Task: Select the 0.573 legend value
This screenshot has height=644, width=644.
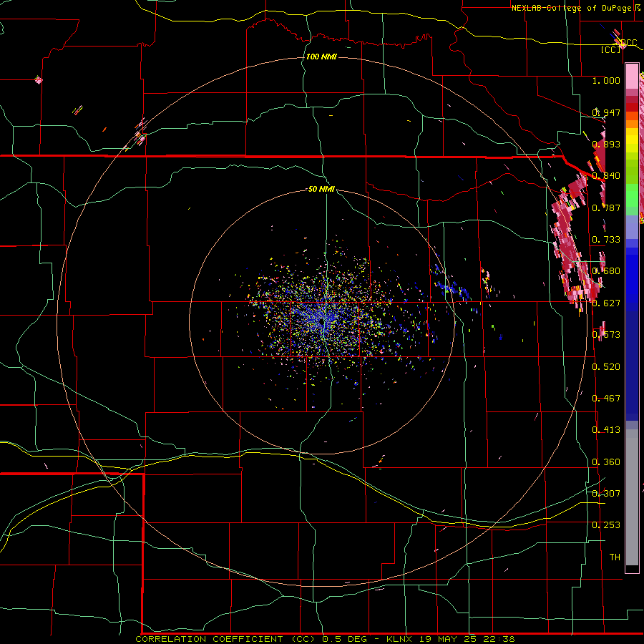Action: 606,335
